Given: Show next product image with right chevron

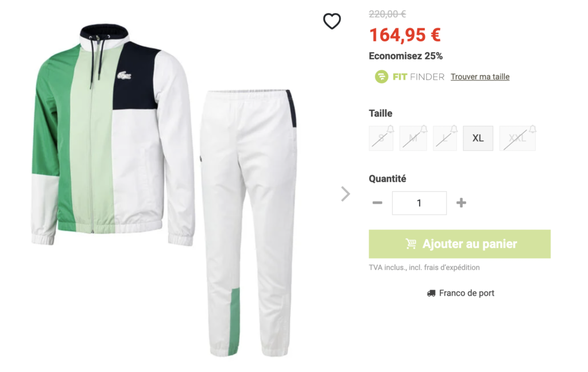Looking at the screenshot, I should point(345,194).
